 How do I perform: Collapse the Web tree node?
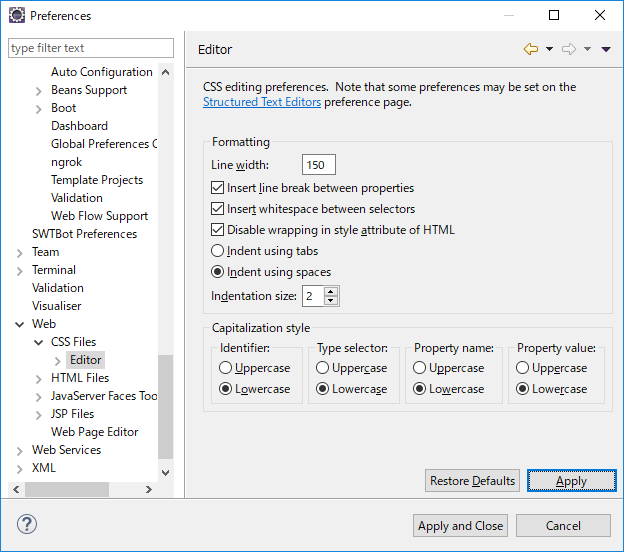20,324
